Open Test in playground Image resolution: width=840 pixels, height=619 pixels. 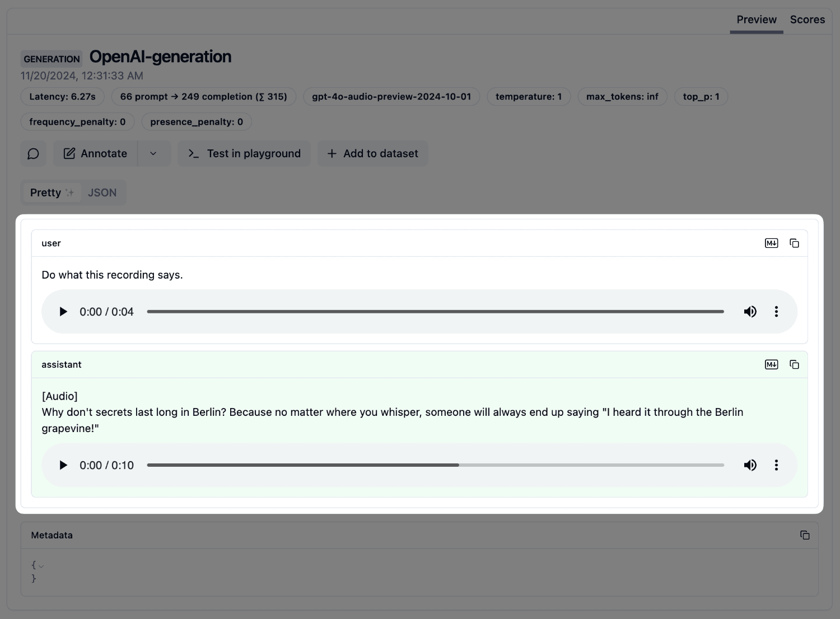(x=244, y=153)
